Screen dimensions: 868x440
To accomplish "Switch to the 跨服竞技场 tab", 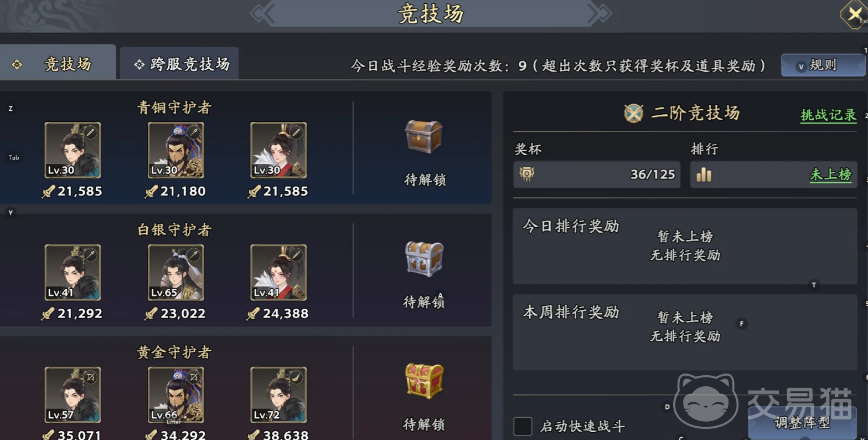I will pos(179,64).
